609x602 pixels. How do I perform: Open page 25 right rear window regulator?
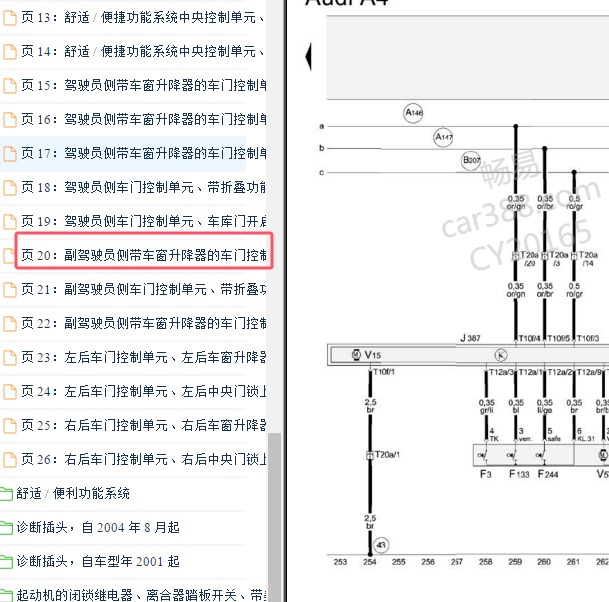pyautogui.click(x=143, y=425)
